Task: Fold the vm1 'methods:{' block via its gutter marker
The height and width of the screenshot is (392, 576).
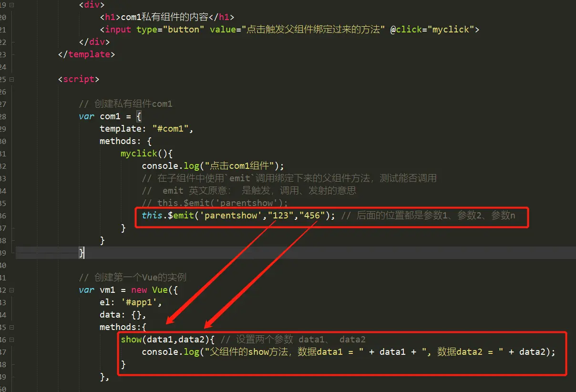Action: [x=11, y=327]
